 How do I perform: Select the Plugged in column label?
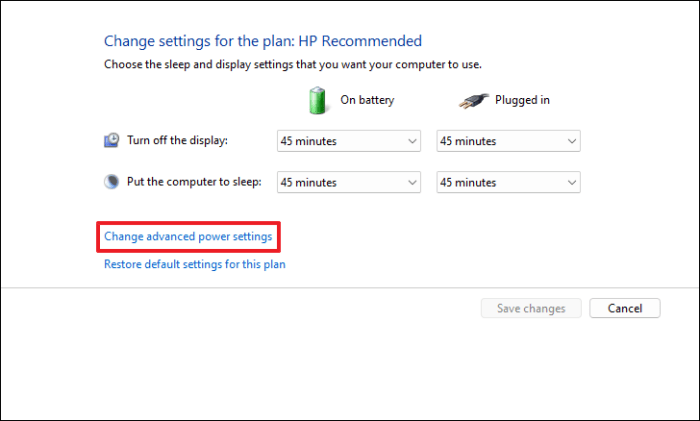click(522, 100)
